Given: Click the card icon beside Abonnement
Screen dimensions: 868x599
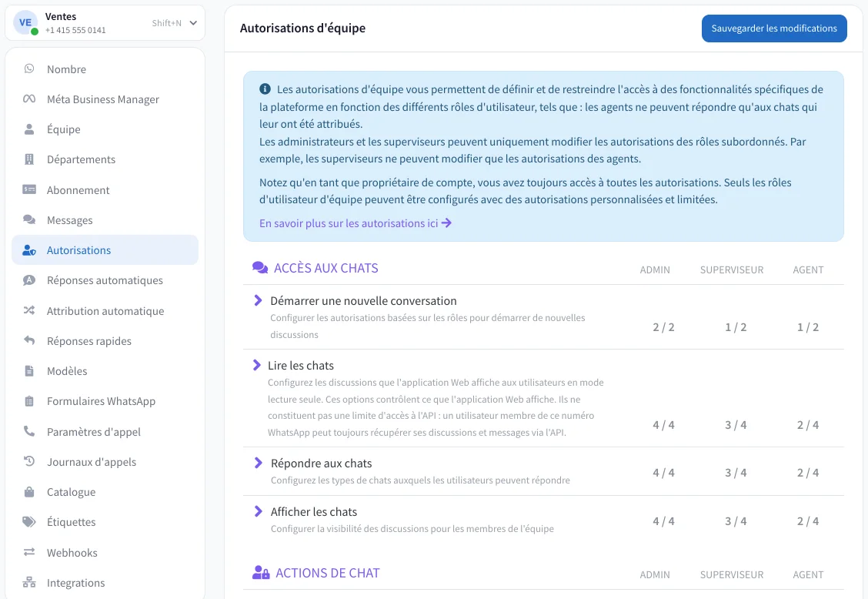Looking at the screenshot, I should coord(29,189).
